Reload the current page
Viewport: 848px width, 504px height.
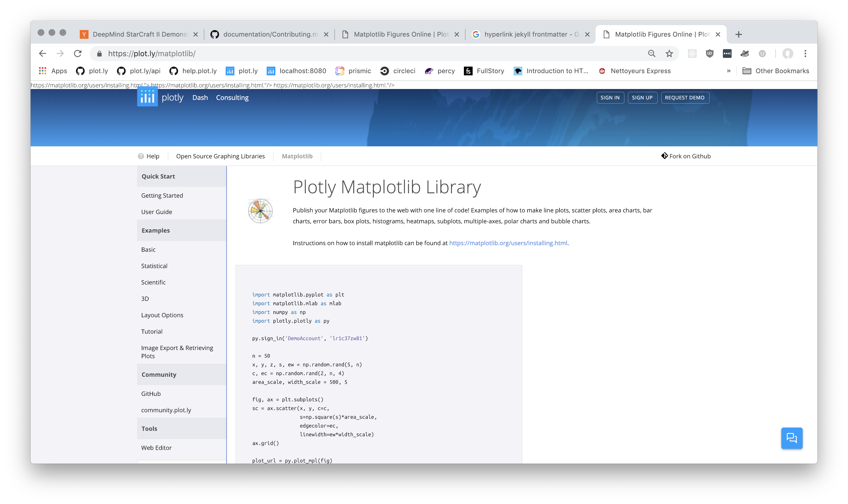78,53
